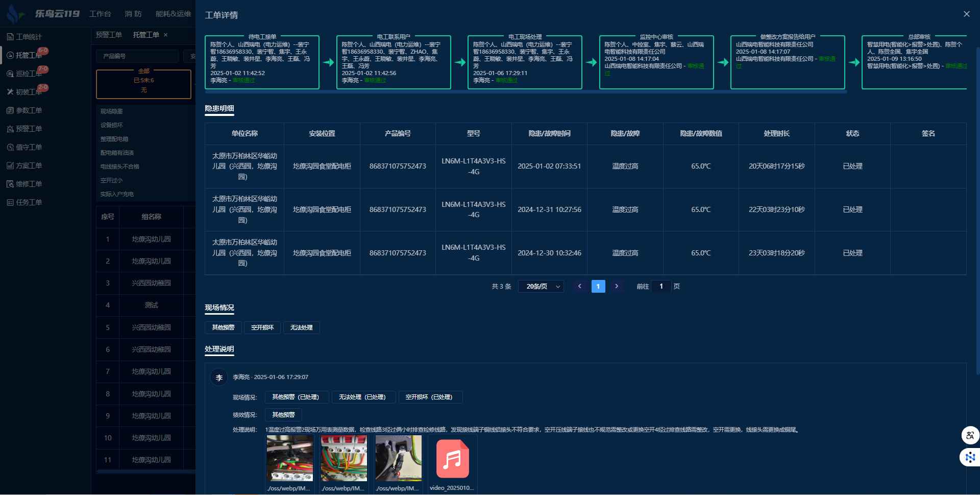The width and height of the screenshot is (980, 495).
Task: Open the 消防 top menu
Action: 133,14
